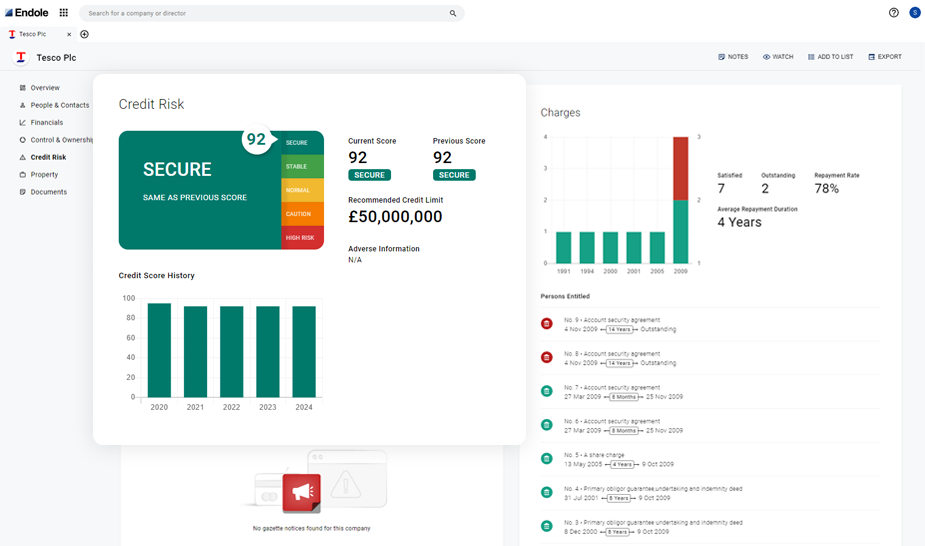Open Notes for Tesco Plc
The width and height of the screenshot is (925, 546).
[x=733, y=57]
